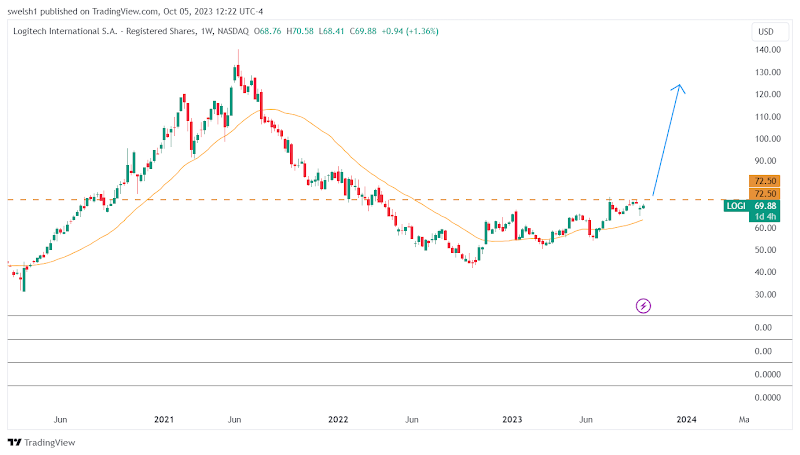The width and height of the screenshot is (800, 455).
Task: Click the lower orange 72.50 price label
Action: click(x=764, y=194)
